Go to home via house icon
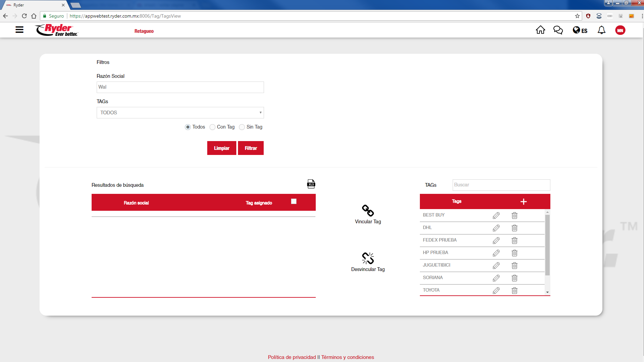Screen dimensions: 644x362 [x=540, y=30]
